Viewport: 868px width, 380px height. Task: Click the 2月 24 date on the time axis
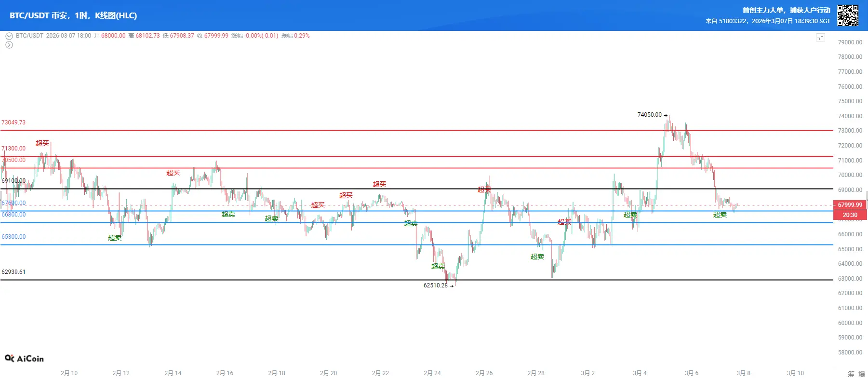[x=432, y=373]
